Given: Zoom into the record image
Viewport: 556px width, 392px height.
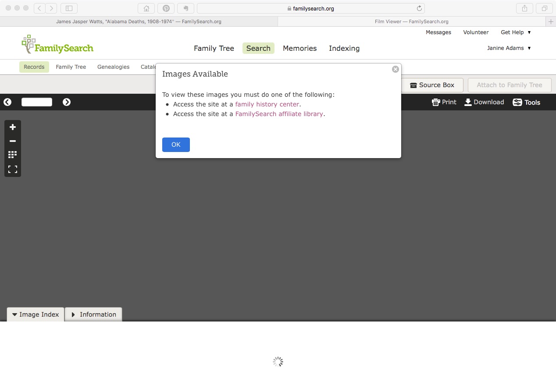Looking at the screenshot, I should [x=12, y=127].
